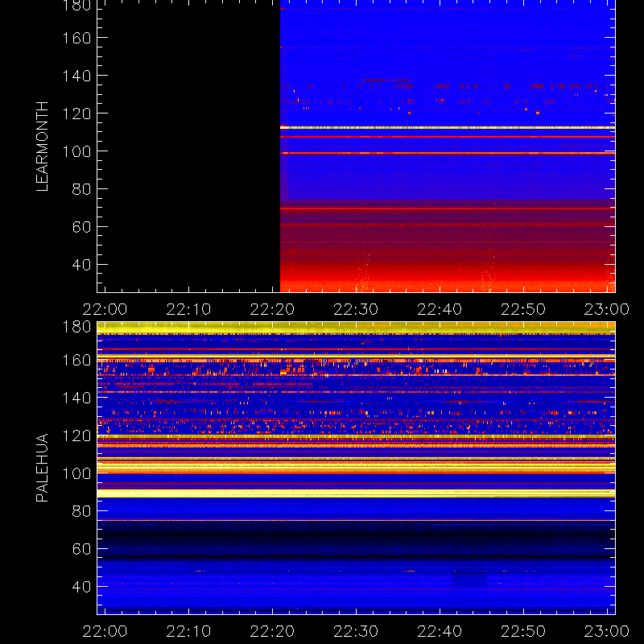Select the 80 tick label on Learmonth plot

(81, 189)
